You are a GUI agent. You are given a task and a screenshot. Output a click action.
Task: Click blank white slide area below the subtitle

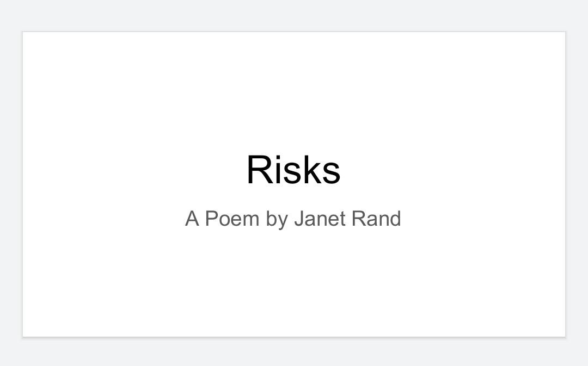(x=294, y=285)
